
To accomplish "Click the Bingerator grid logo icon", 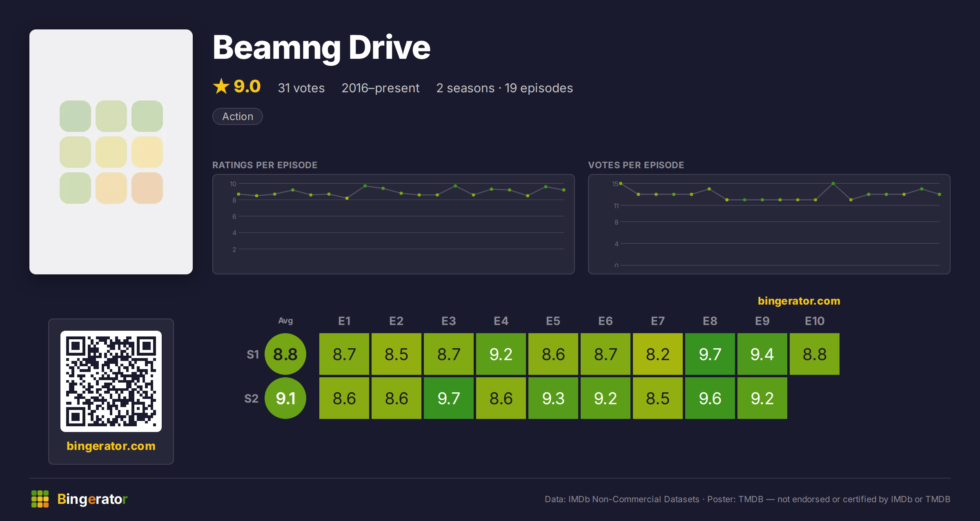I will (40, 499).
